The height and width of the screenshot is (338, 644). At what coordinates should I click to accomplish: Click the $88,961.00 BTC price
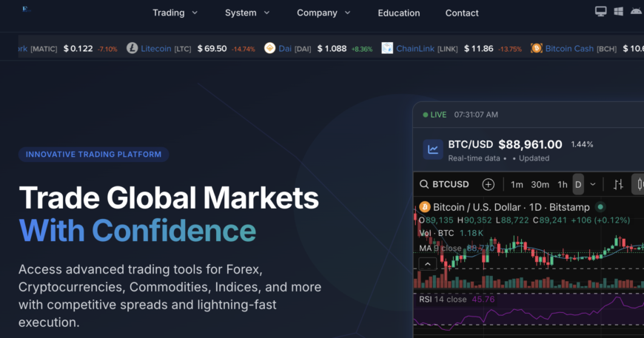tap(530, 144)
